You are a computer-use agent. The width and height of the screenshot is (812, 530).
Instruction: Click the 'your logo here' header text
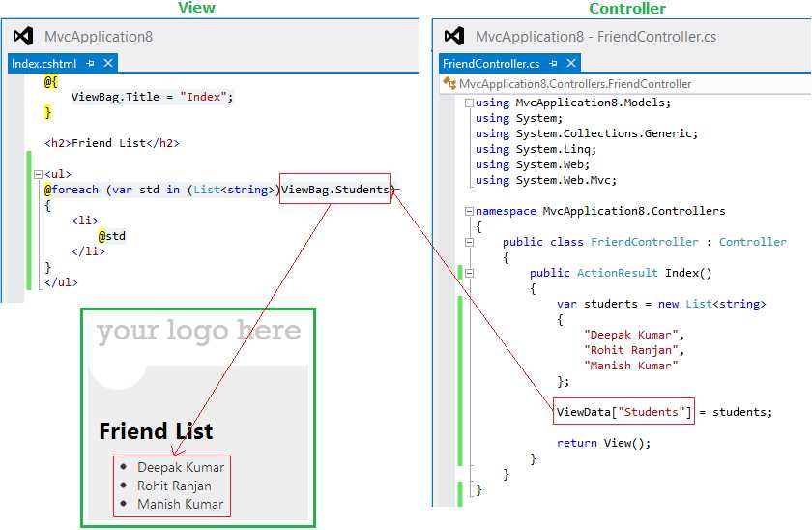click(198, 331)
